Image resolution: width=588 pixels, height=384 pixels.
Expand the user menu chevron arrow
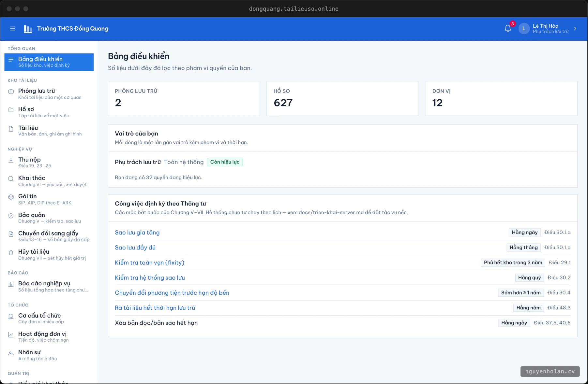coord(575,29)
